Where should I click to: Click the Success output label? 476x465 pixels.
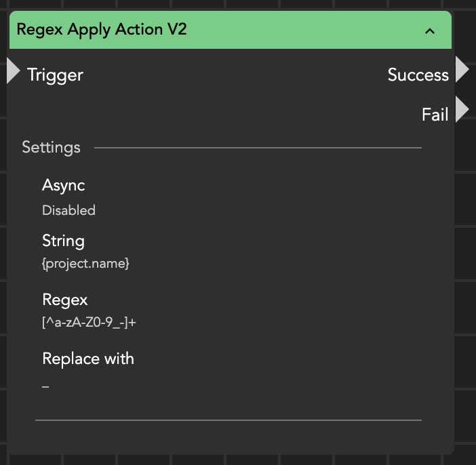pos(418,75)
